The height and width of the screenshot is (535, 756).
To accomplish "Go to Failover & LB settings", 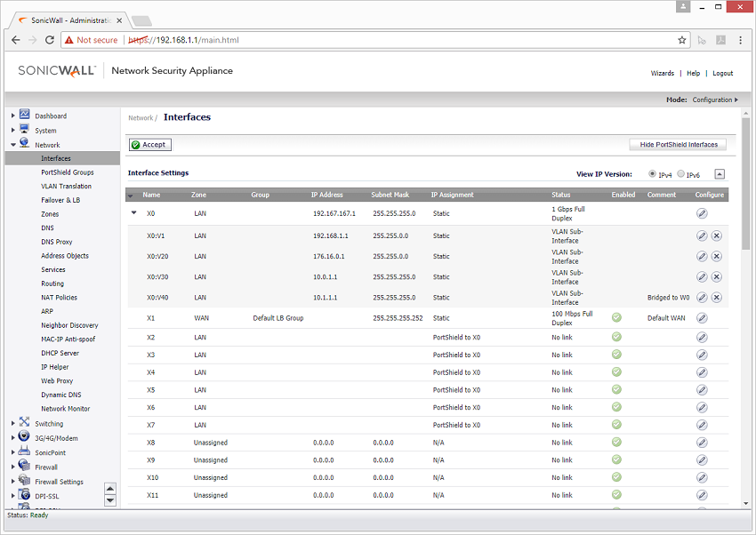I will tap(60, 200).
